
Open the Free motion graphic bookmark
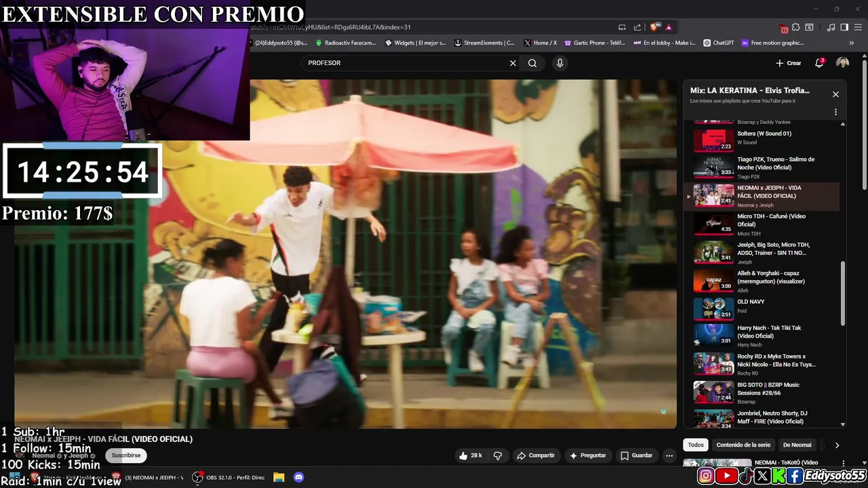point(772,43)
